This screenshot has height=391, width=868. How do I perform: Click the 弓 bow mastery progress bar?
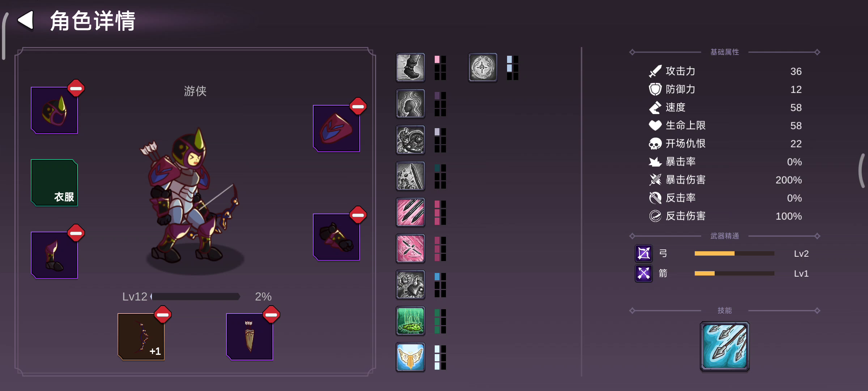click(x=734, y=253)
